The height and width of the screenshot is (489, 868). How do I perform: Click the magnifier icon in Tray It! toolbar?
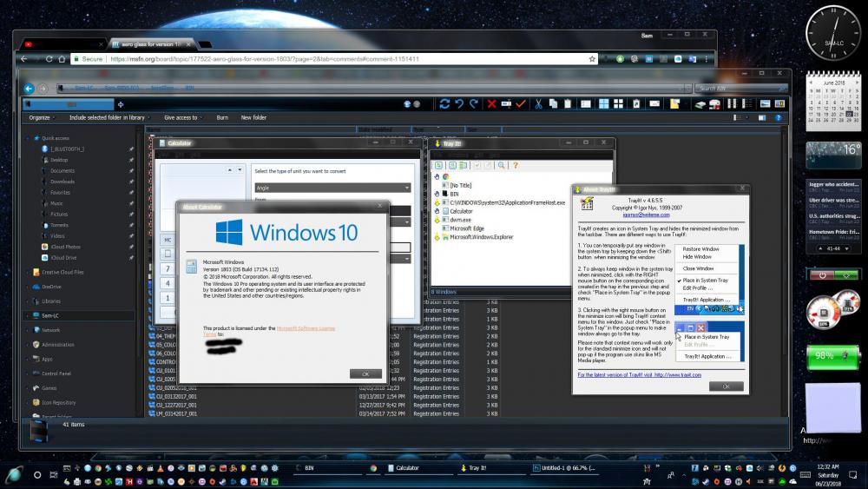502,165
